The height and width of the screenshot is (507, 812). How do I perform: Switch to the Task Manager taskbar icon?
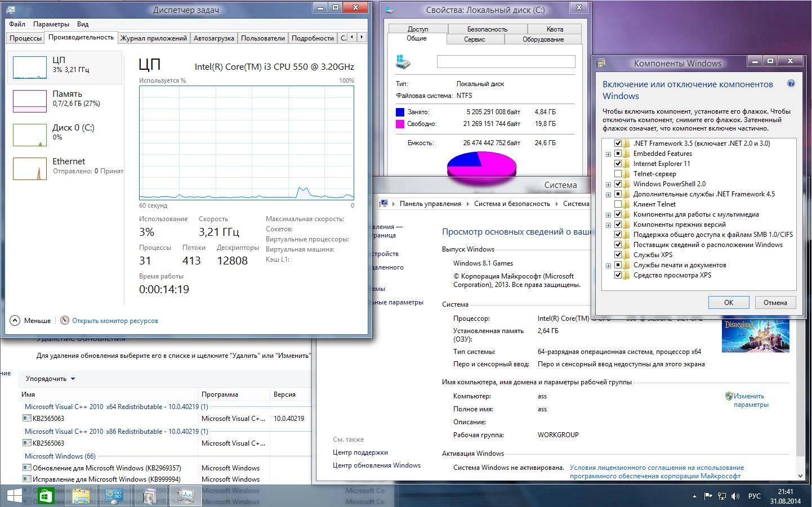coord(185,496)
